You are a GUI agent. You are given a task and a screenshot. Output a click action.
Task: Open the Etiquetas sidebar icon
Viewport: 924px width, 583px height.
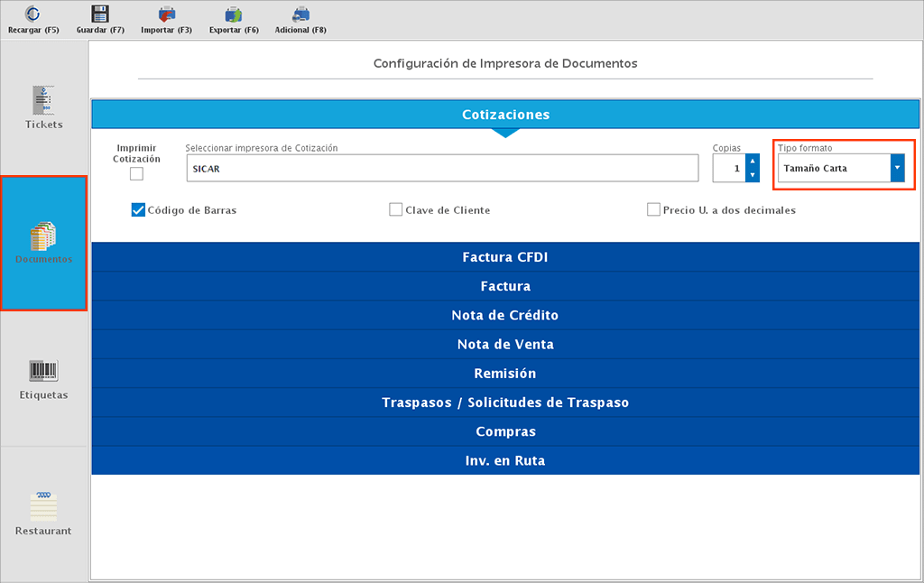pos(42,377)
